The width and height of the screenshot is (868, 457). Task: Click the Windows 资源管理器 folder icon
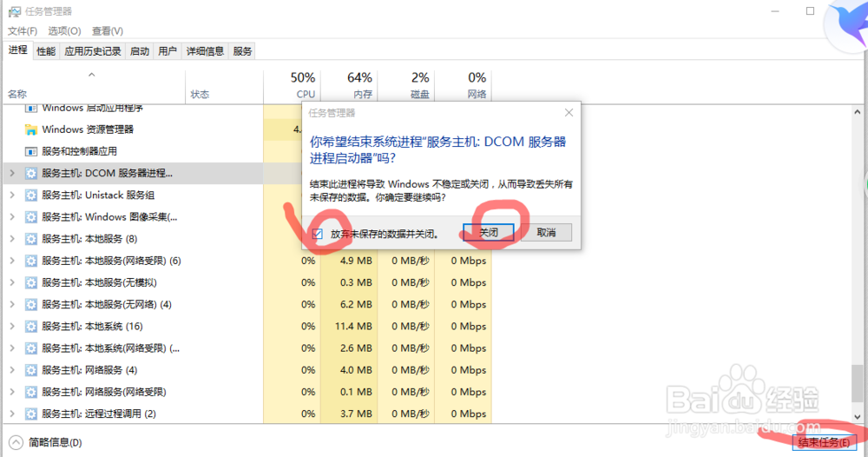click(x=31, y=129)
